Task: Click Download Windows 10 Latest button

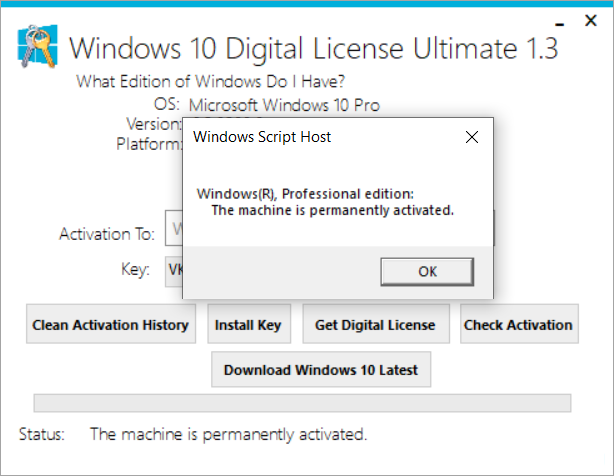Action: click(x=321, y=370)
